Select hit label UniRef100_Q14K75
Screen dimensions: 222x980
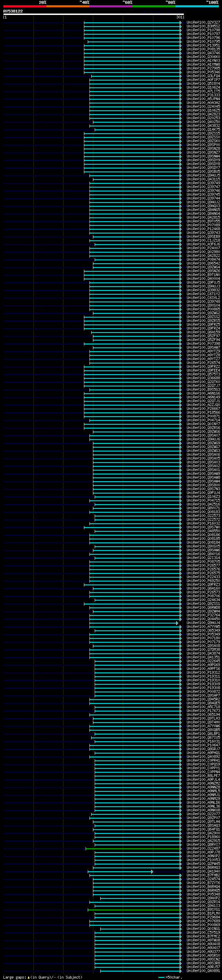click(203, 129)
